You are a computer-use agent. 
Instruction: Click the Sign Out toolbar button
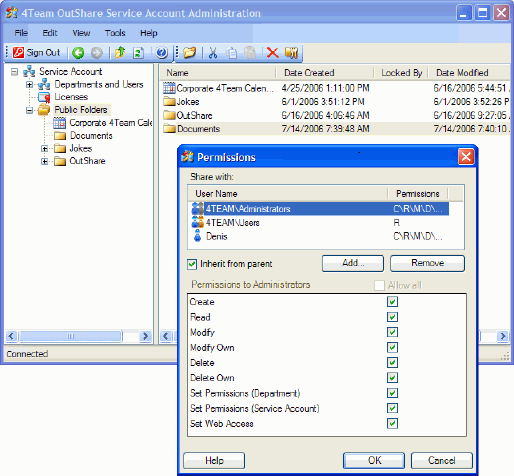point(36,53)
